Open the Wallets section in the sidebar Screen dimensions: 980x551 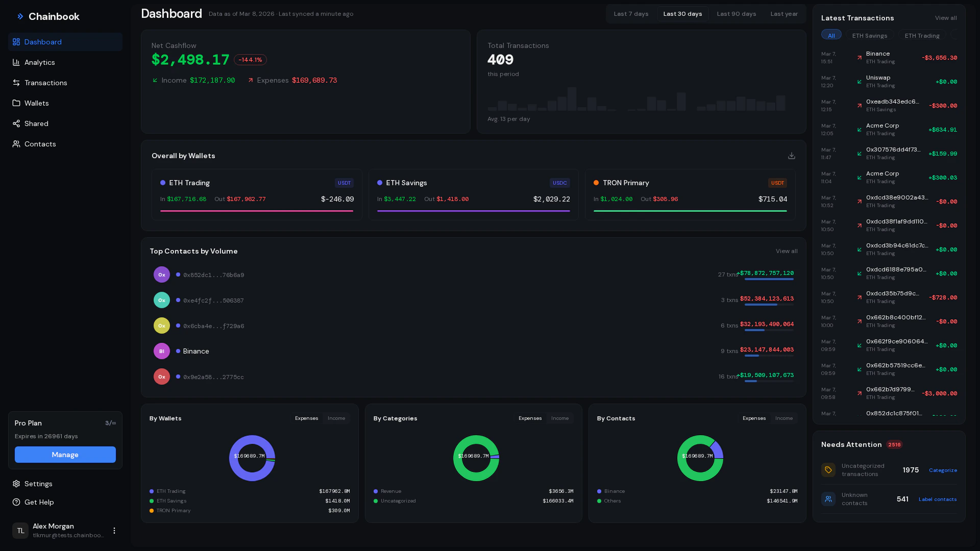click(x=36, y=103)
